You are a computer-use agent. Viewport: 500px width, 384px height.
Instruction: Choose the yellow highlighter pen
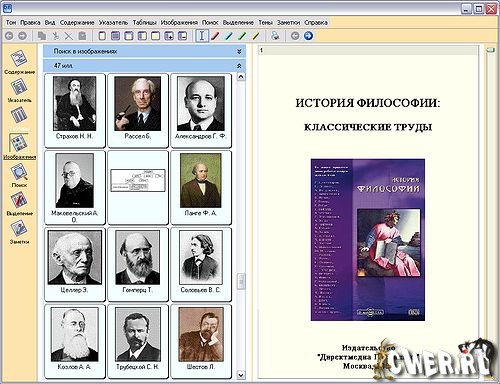[256, 36]
